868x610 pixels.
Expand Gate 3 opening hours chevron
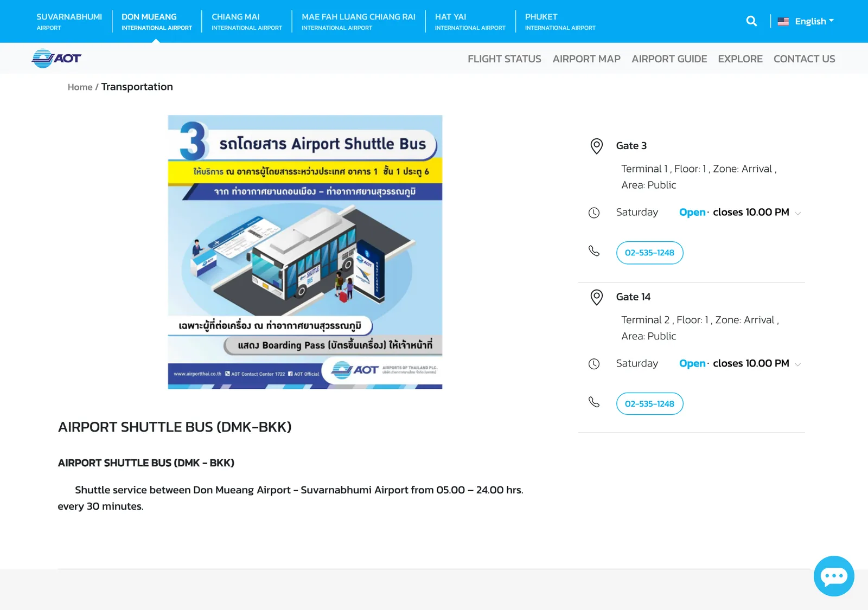(x=797, y=213)
